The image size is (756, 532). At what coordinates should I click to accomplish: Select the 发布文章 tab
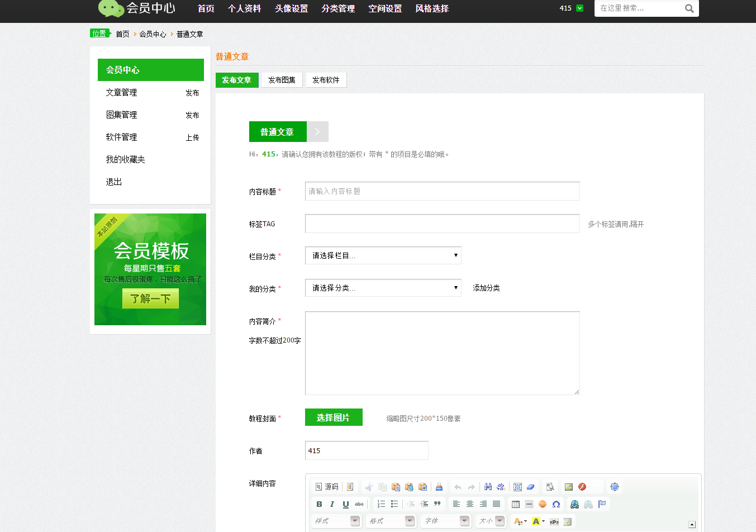[x=237, y=80]
